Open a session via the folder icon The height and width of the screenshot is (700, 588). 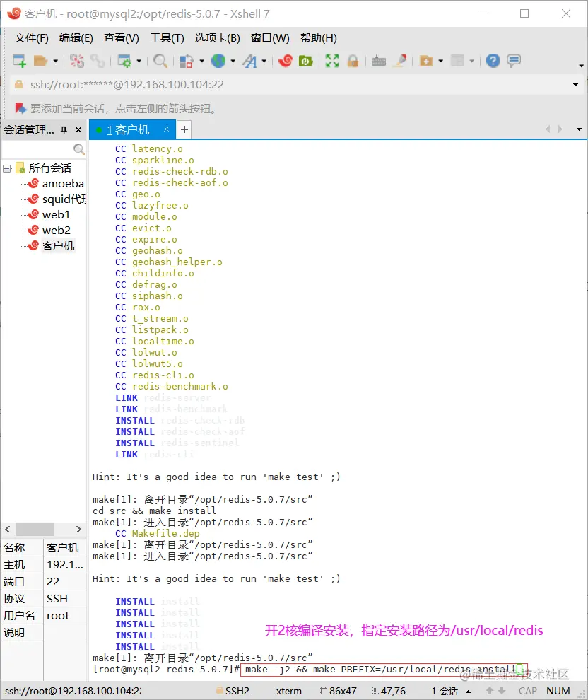(40, 61)
